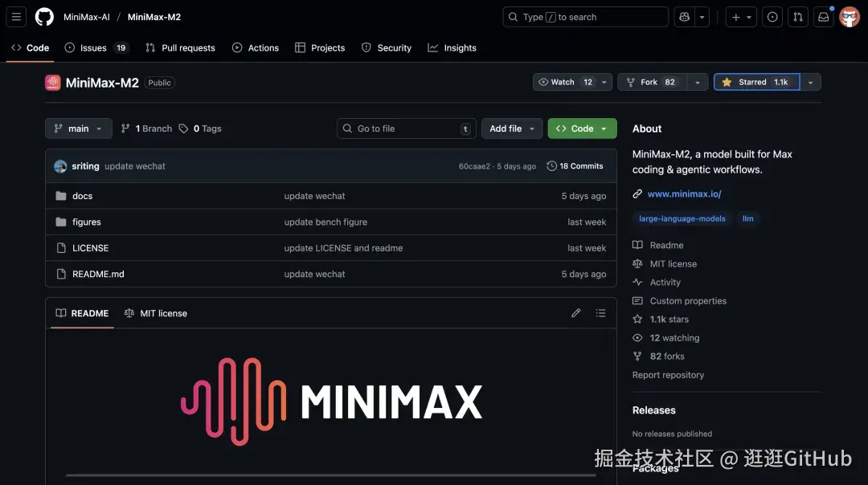View the 12 watching link
The height and width of the screenshot is (485, 868).
click(x=666, y=338)
